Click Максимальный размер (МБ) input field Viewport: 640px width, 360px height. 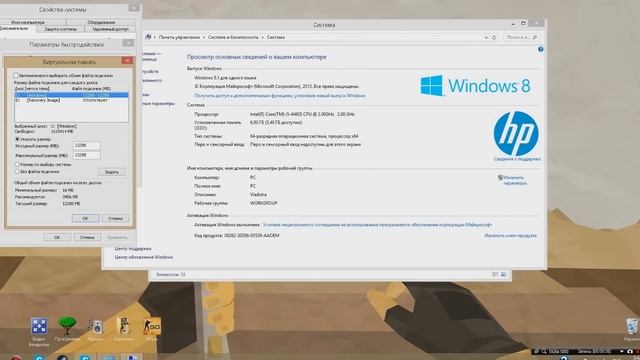point(87,155)
